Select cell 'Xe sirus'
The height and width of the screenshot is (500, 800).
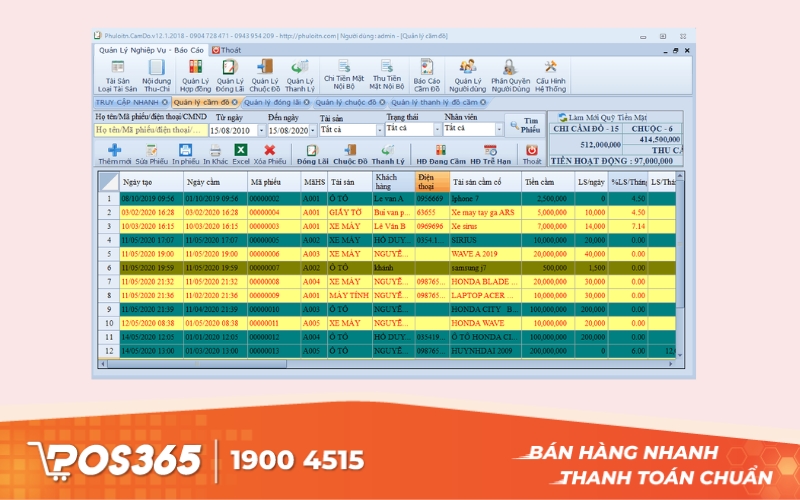coord(485,226)
